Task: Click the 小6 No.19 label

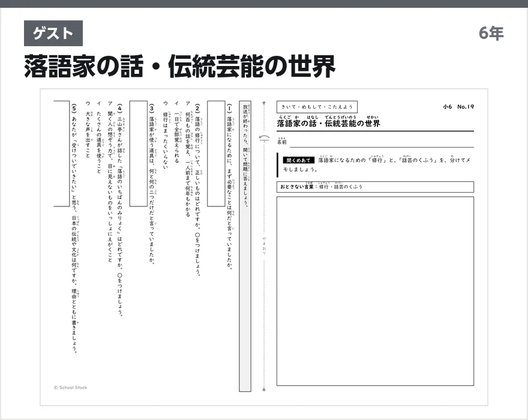Action: coord(458,107)
